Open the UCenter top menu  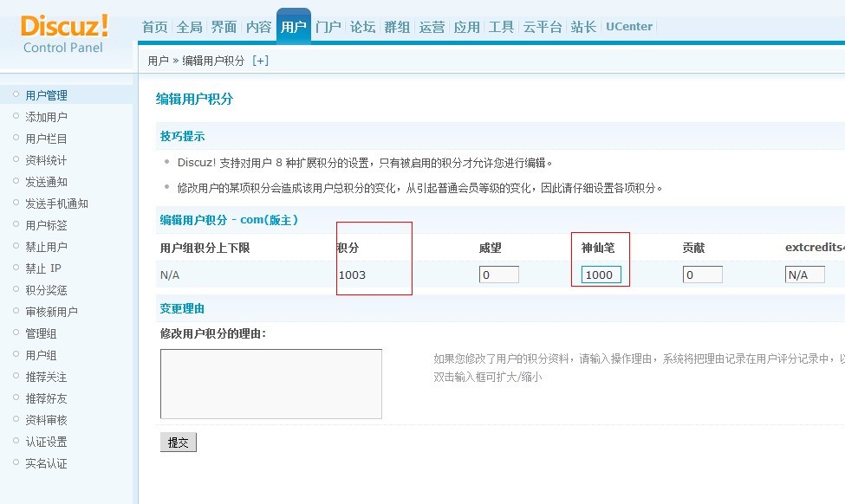click(629, 26)
